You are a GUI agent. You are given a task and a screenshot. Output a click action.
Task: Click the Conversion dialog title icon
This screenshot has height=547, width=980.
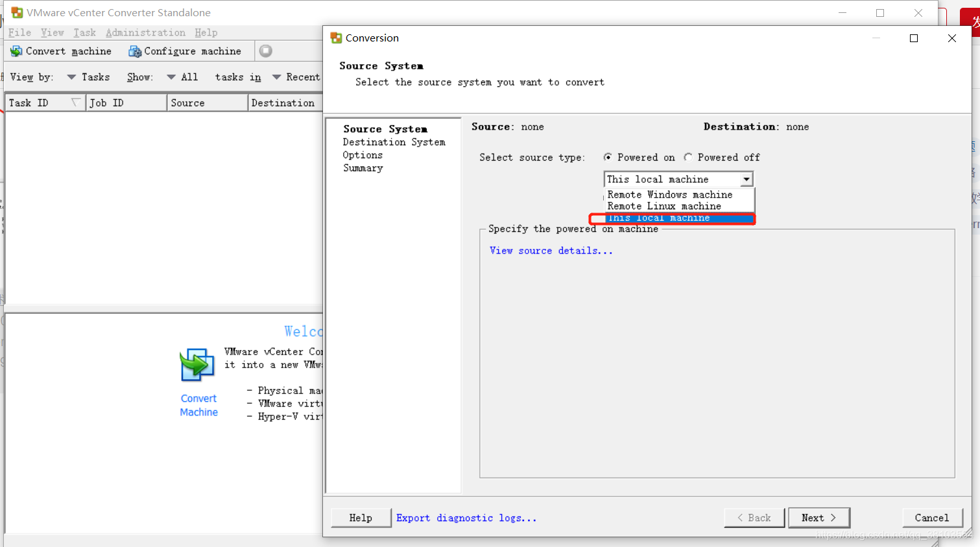336,38
